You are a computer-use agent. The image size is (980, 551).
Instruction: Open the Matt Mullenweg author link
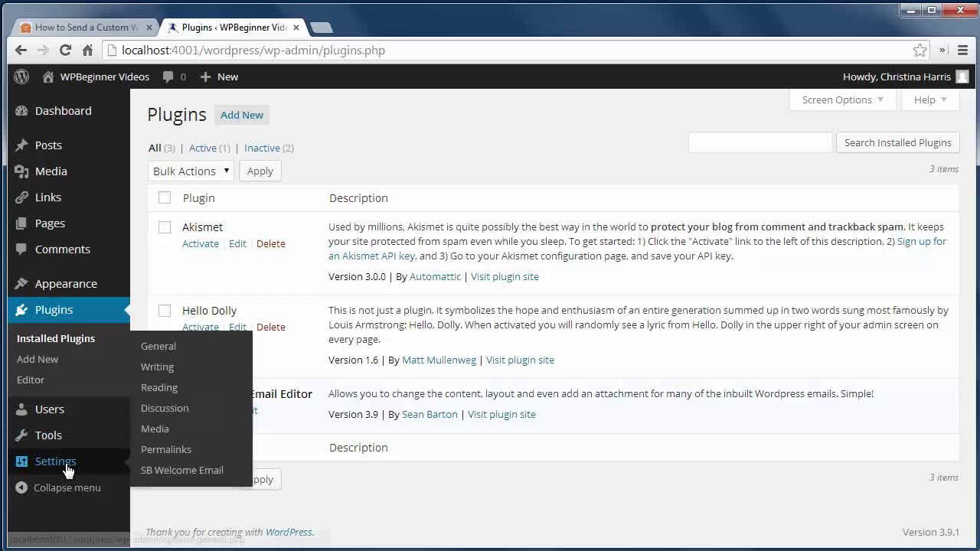(x=439, y=360)
